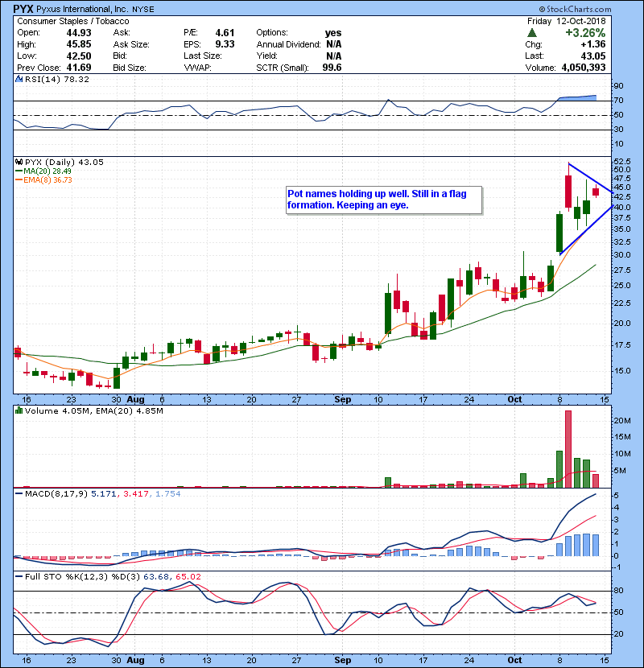Click the MACD signal value 3.417
The width and height of the screenshot is (644, 668).
136,494
